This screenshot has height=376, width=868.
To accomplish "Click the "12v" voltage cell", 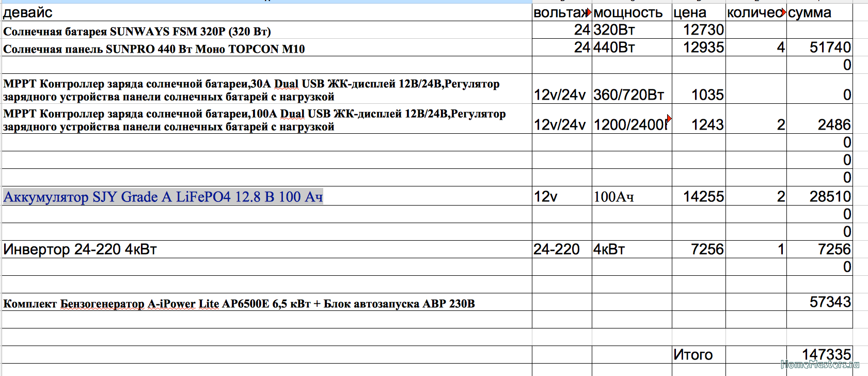I will click(x=562, y=196).
